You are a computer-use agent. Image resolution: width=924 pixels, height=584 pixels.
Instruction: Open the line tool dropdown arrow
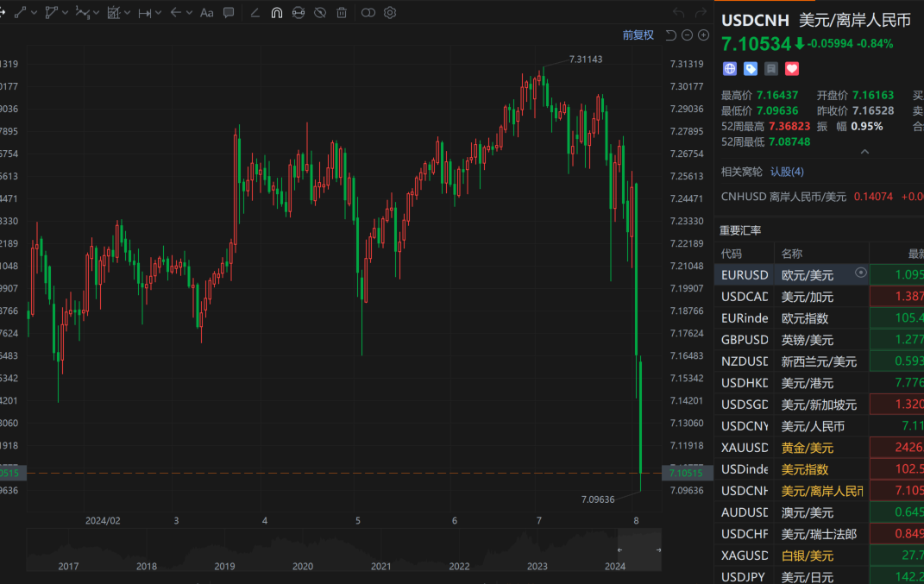tap(34, 13)
